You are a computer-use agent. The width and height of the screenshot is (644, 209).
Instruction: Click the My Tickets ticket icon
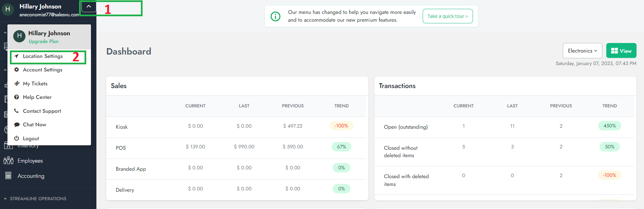point(16,83)
